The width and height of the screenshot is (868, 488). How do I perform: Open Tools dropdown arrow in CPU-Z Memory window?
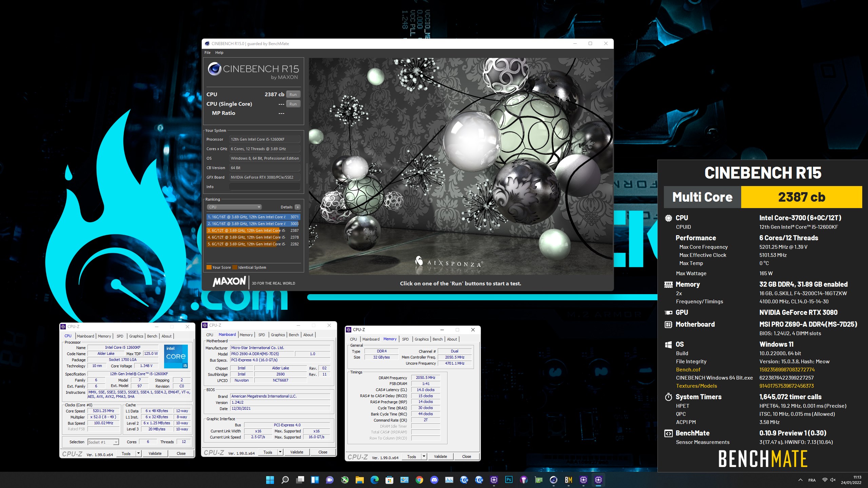(x=424, y=456)
